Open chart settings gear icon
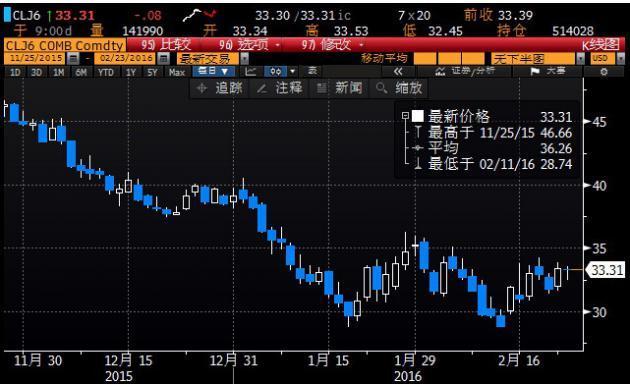 (603, 72)
